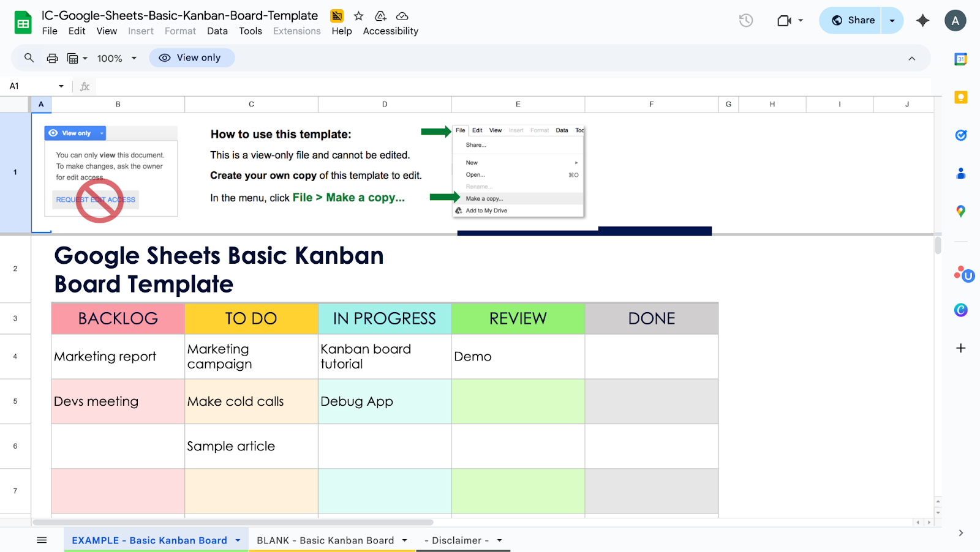Open the red U add-on in side panel
The width and height of the screenshot is (980, 552).
963,274
